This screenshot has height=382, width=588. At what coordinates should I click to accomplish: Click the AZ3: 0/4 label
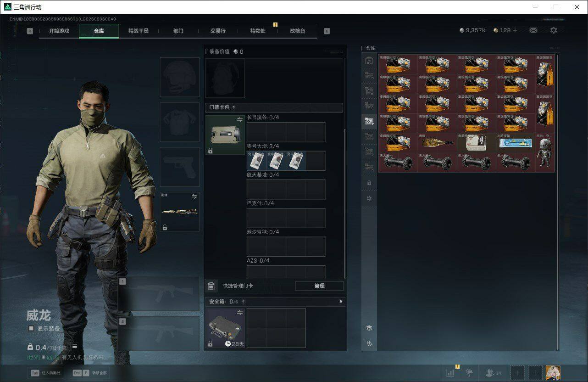coord(258,260)
